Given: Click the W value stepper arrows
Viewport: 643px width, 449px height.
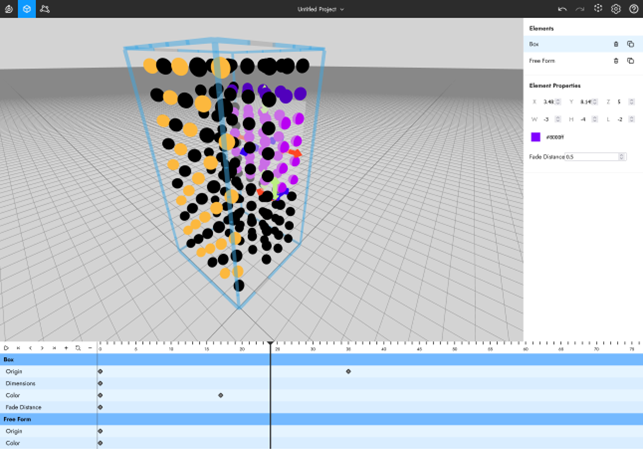Looking at the screenshot, I should coord(558,119).
